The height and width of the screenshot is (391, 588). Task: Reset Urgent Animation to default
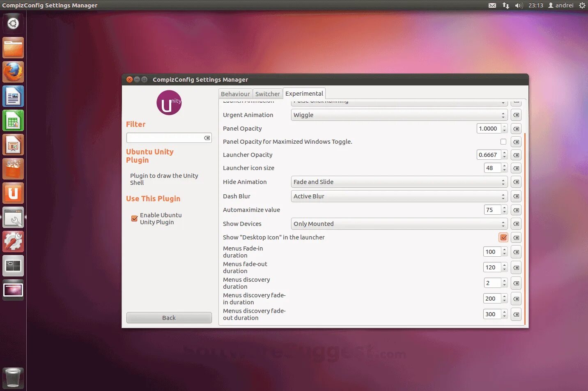pos(516,115)
